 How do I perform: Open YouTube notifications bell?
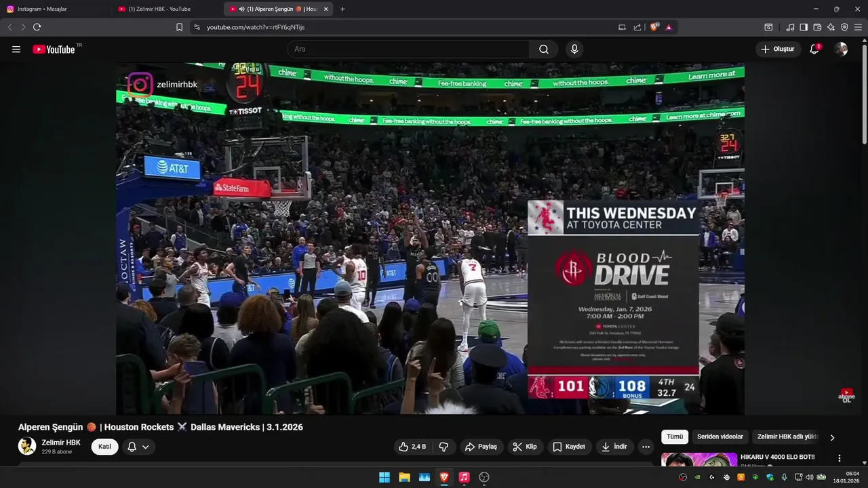[814, 49]
